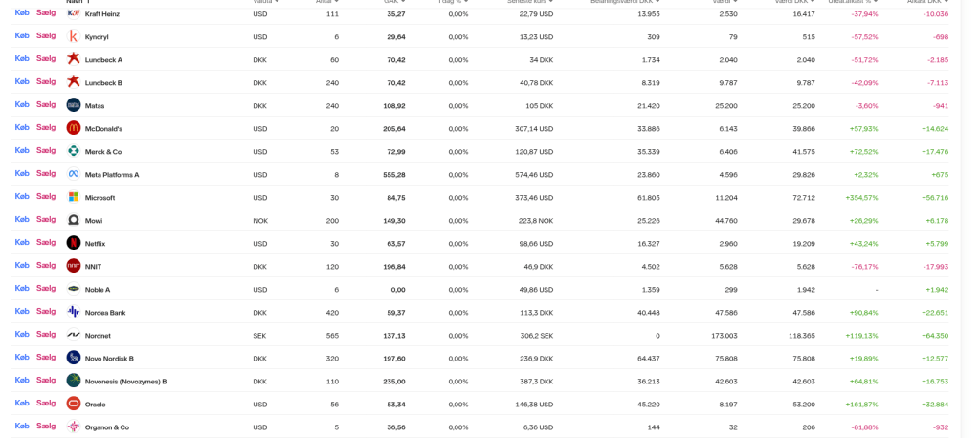Click the Meta Platforms A logo
The height and width of the screenshot is (438, 980).
coord(74,174)
